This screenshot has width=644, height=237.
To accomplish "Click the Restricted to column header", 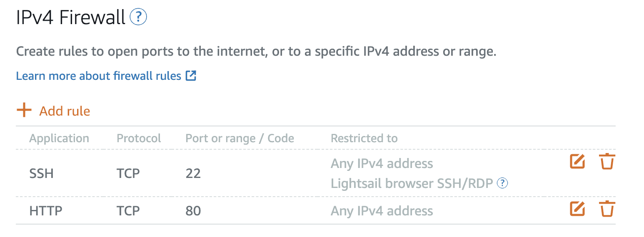I will click(x=364, y=138).
